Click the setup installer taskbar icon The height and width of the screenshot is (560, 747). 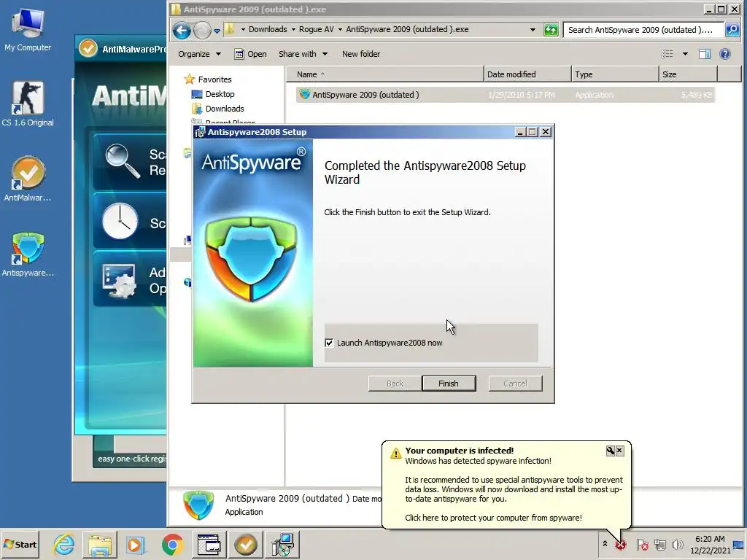tap(283, 544)
